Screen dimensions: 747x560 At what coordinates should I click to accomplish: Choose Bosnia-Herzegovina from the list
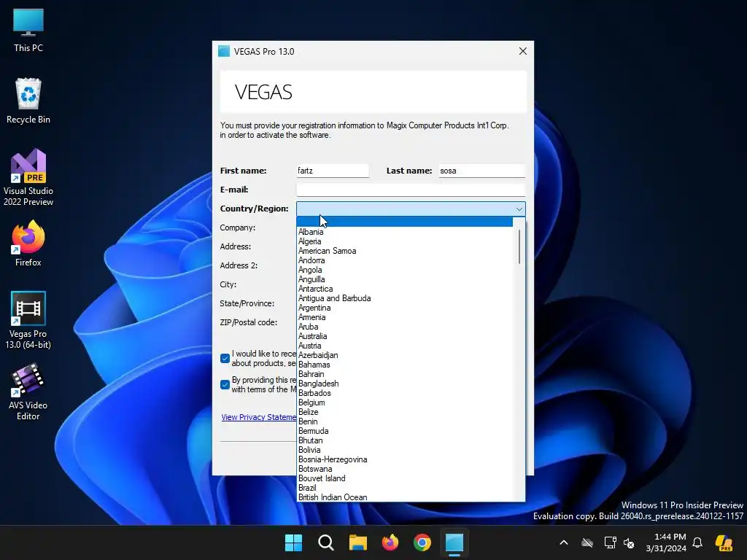404,459
